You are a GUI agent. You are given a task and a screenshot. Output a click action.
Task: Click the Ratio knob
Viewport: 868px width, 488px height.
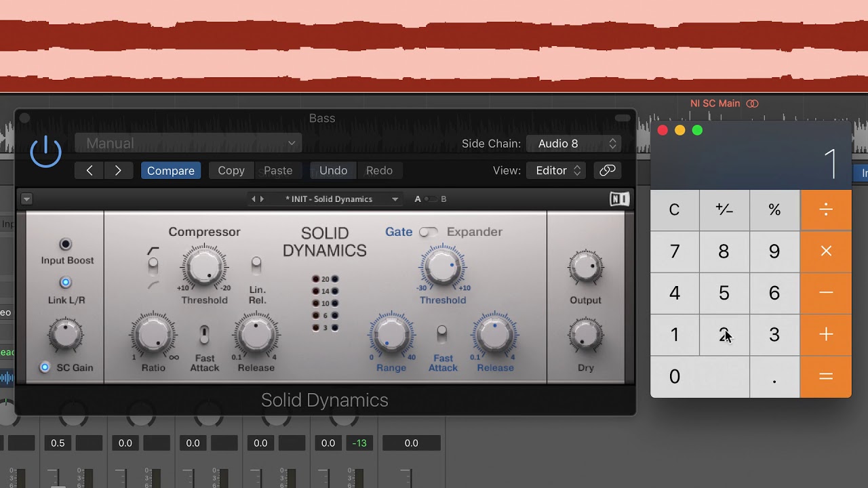point(153,335)
